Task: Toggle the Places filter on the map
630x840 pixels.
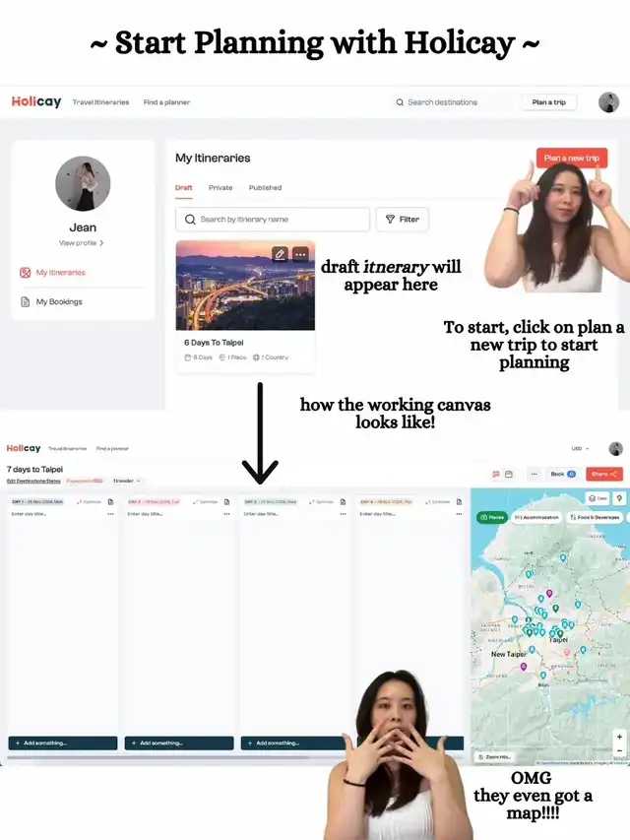Action: point(491,517)
